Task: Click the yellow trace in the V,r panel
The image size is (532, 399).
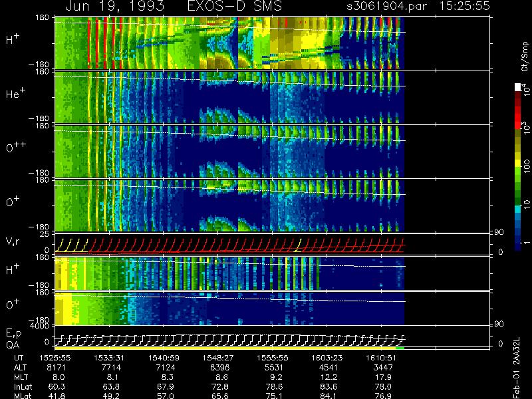Action: coord(72,245)
